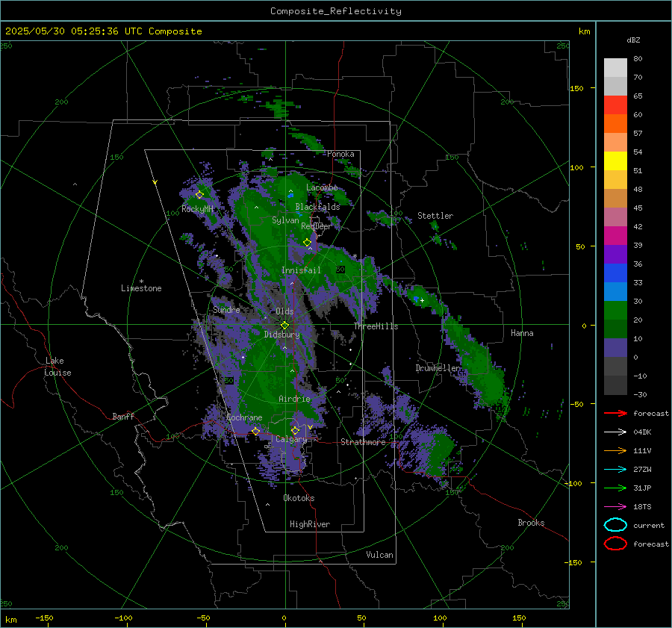The width and height of the screenshot is (672, 628).
Task: Click the Airdrie city label
Action: pyautogui.click(x=294, y=399)
